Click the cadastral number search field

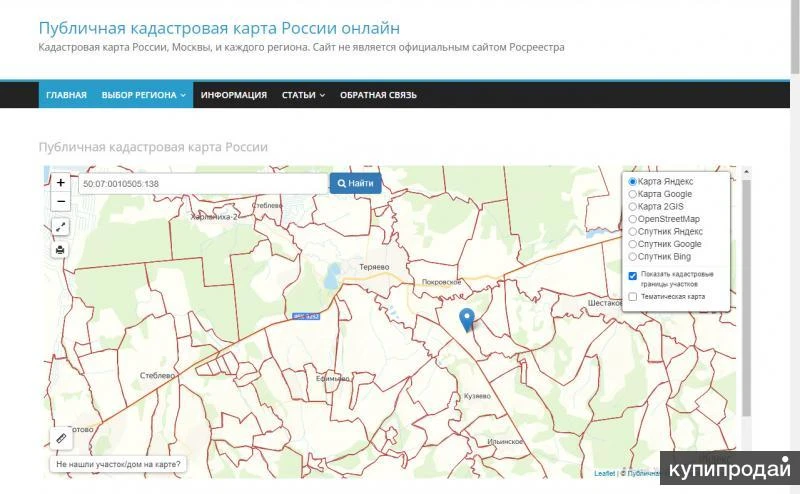click(203, 184)
